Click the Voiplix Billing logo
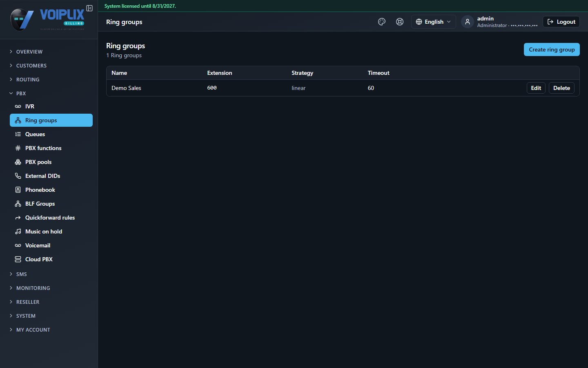This screenshot has width=588, height=368. tap(48, 19)
